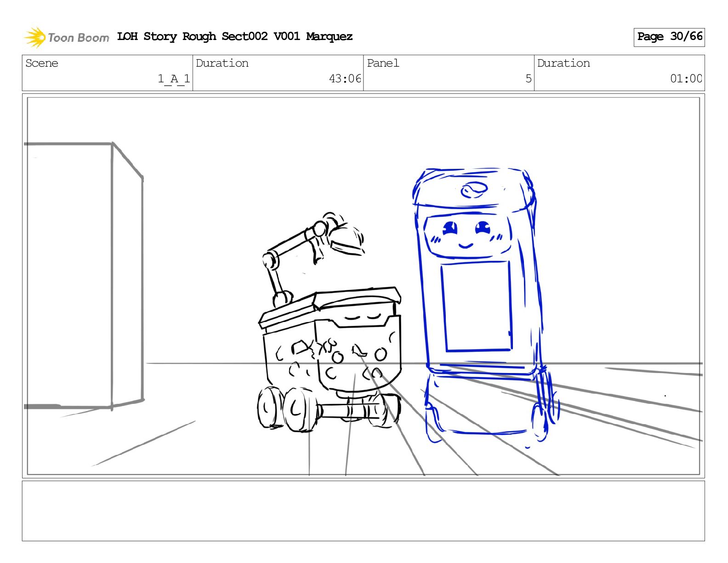This screenshot has width=728, height=563.
Task: Click the scene value '1_A_1'
Action: click(174, 79)
